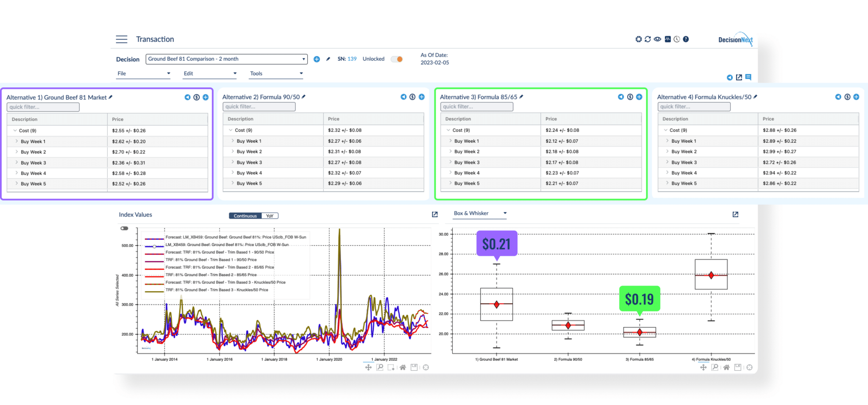Viewport: 868px width, 405px height.
Task: Click the clock history icon
Action: (677, 39)
